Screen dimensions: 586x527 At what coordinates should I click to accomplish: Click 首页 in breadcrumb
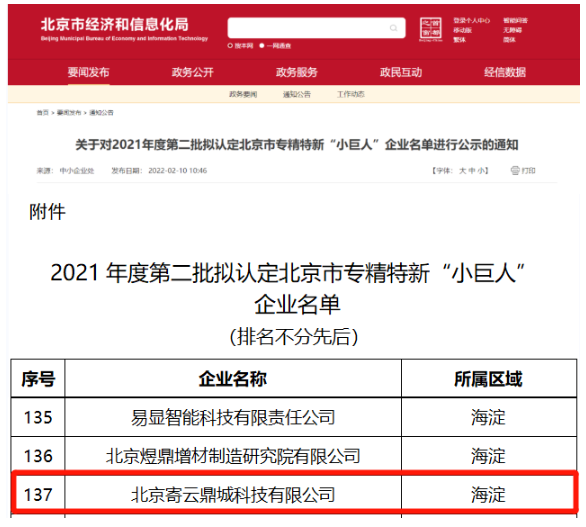point(43,113)
